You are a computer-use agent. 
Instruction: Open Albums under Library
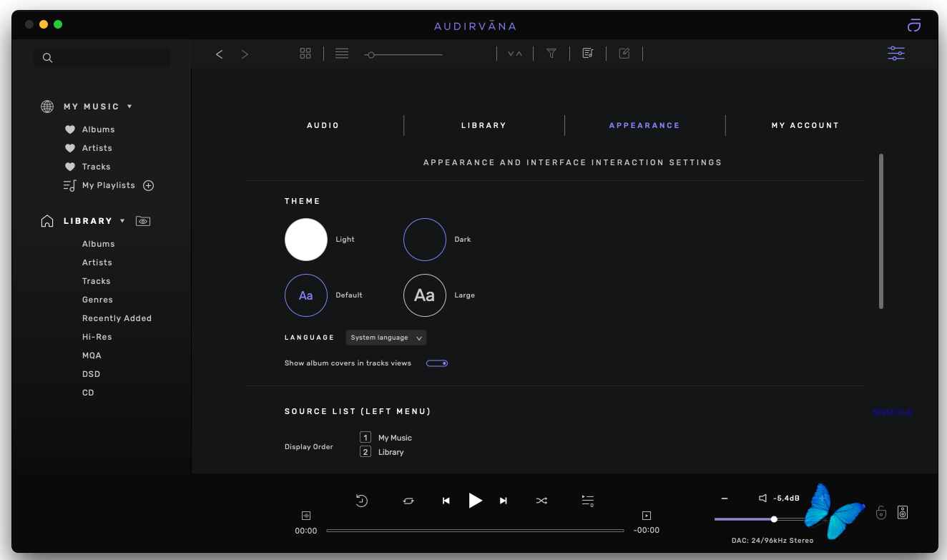point(99,244)
